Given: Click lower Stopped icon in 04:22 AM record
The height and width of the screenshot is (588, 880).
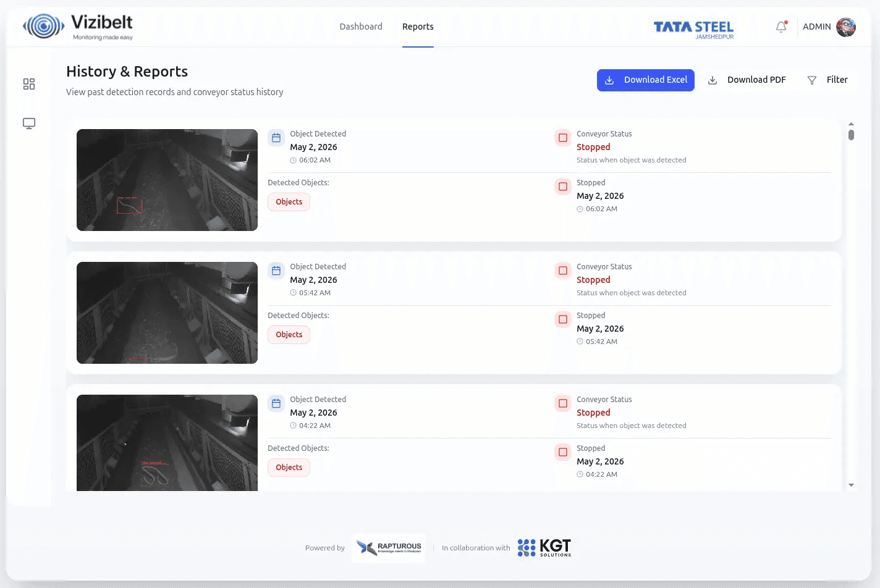Looking at the screenshot, I should point(563,452).
